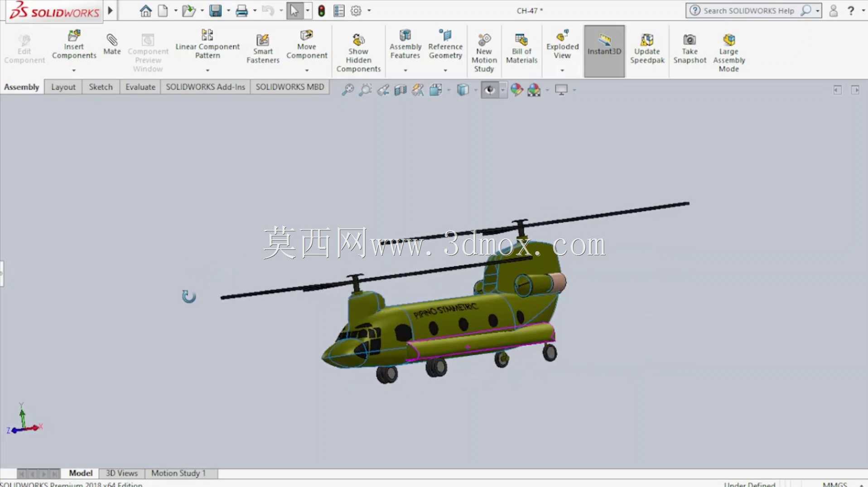Toggle Large Assembly Mode
The height and width of the screenshot is (487, 868).
[728, 53]
